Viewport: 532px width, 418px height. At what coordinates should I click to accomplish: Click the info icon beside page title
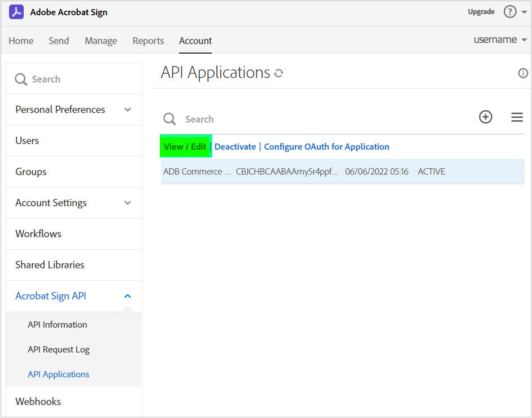(x=523, y=73)
